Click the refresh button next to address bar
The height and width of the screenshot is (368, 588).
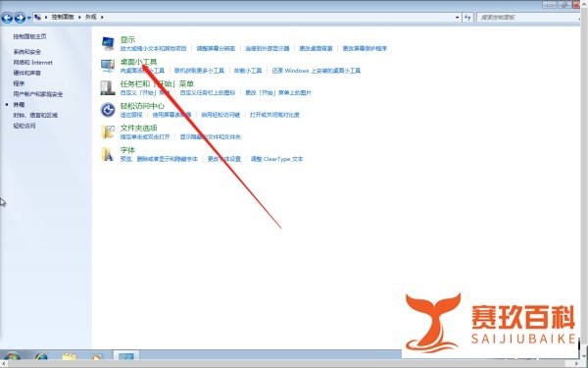click(467, 18)
